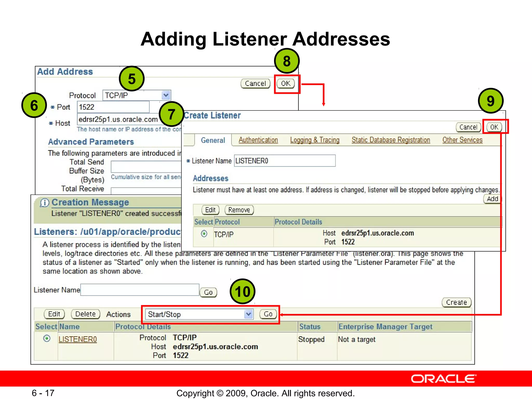Click Go next to the Listener Name search
Screen dimensions: 532x399
pyautogui.click(x=208, y=292)
